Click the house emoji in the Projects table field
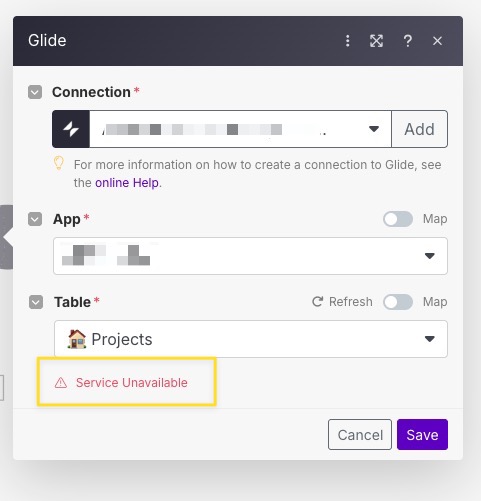Viewport: 481px width, 501px height. coord(77,339)
